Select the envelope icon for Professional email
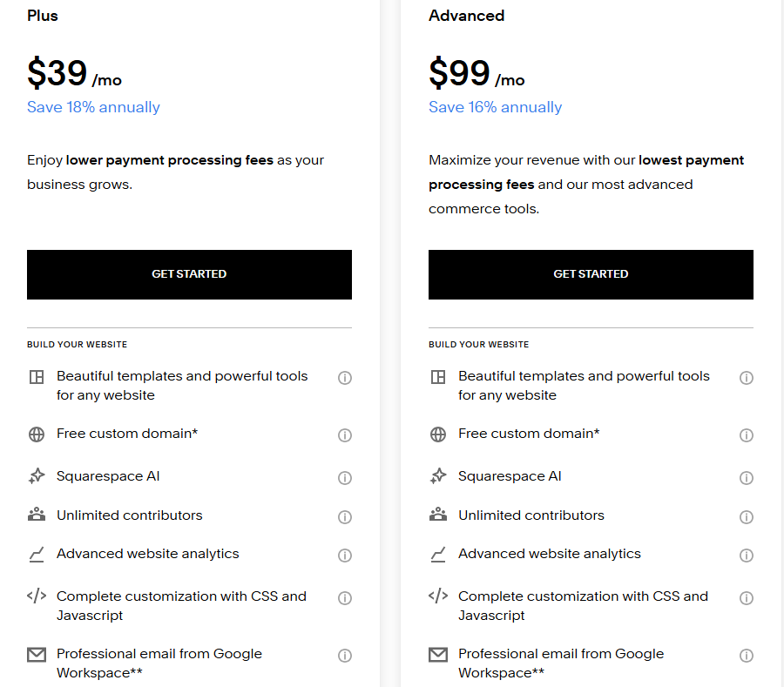Viewport: 784px width, 687px height. [36, 655]
